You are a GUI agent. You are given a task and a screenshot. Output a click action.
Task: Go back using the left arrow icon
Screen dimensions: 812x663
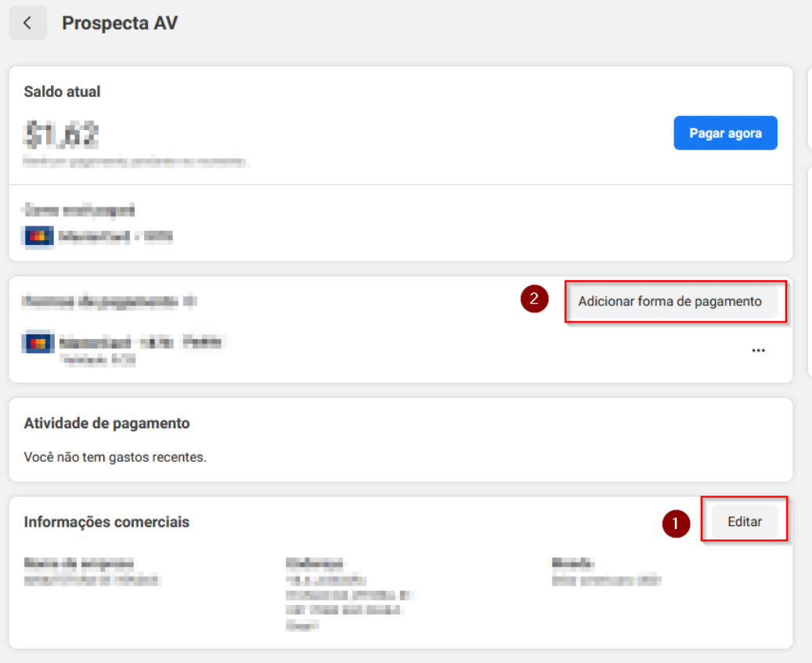coord(28,23)
